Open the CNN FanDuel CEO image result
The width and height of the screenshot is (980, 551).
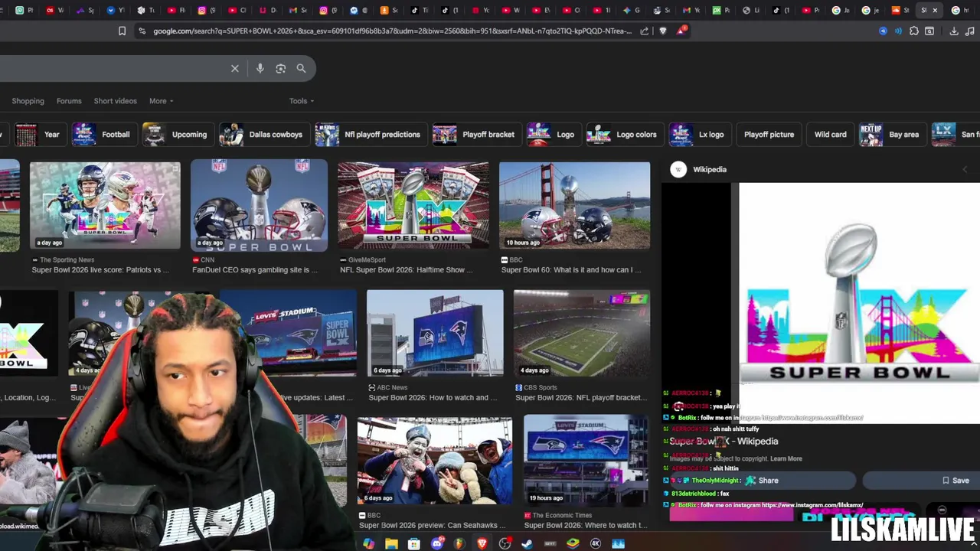259,205
